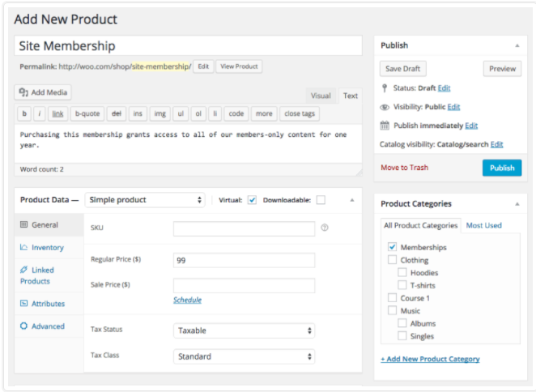Click into the Regular Price field
This screenshot has height=392, width=536.
pyautogui.click(x=244, y=260)
